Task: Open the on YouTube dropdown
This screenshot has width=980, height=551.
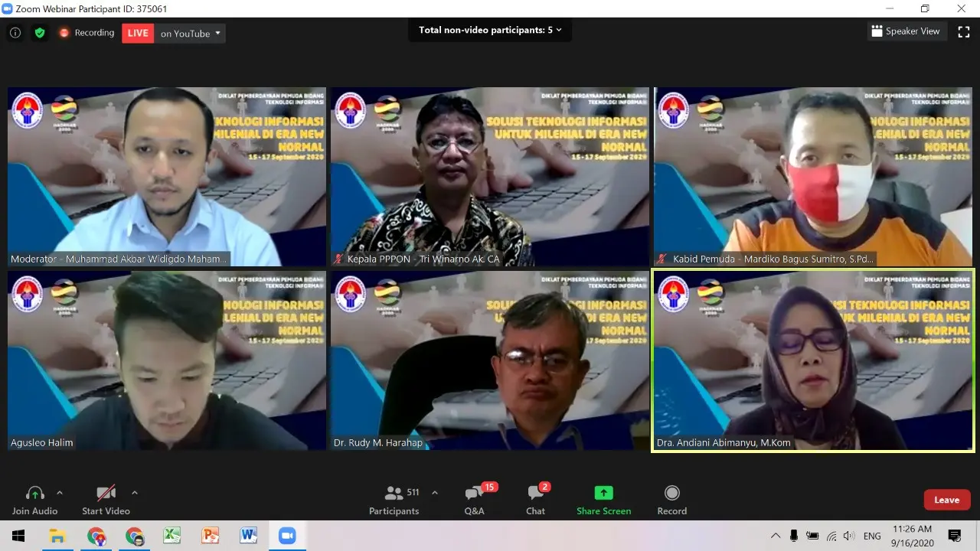Action: (191, 33)
